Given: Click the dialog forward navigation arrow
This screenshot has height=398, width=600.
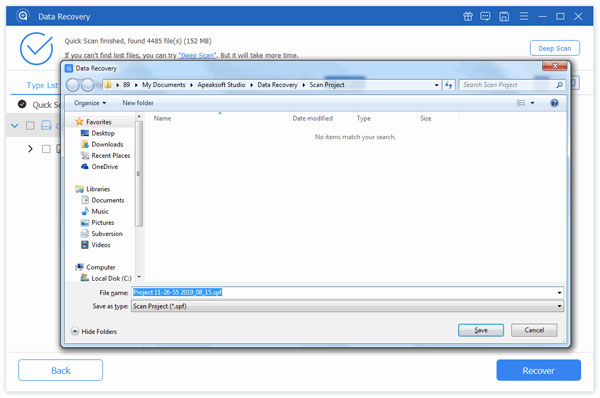Looking at the screenshot, I should [x=88, y=85].
